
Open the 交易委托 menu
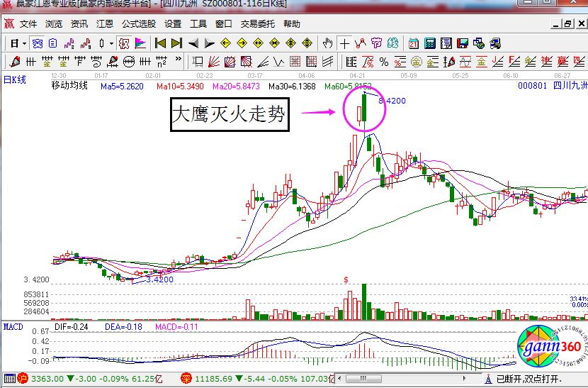tap(256, 23)
